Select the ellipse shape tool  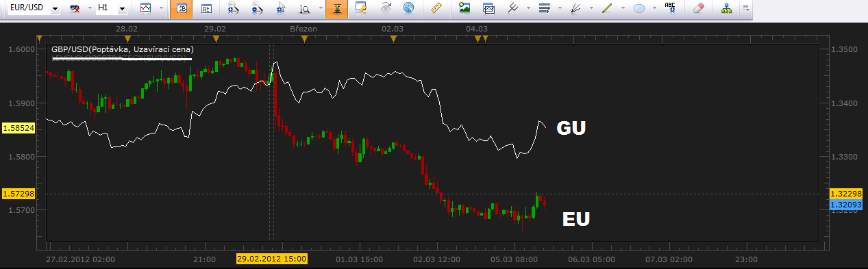(x=639, y=9)
